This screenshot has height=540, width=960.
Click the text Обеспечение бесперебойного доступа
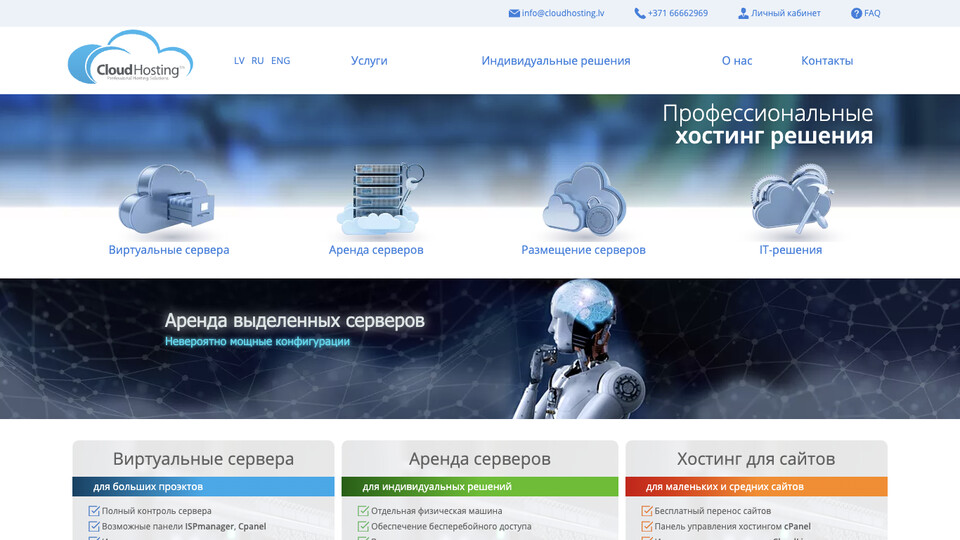(x=451, y=526)
